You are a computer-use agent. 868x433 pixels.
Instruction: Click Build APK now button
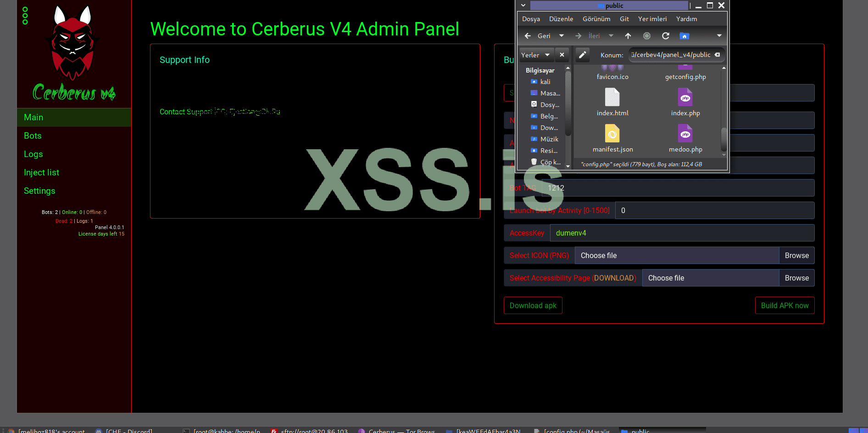pos(785,305)
